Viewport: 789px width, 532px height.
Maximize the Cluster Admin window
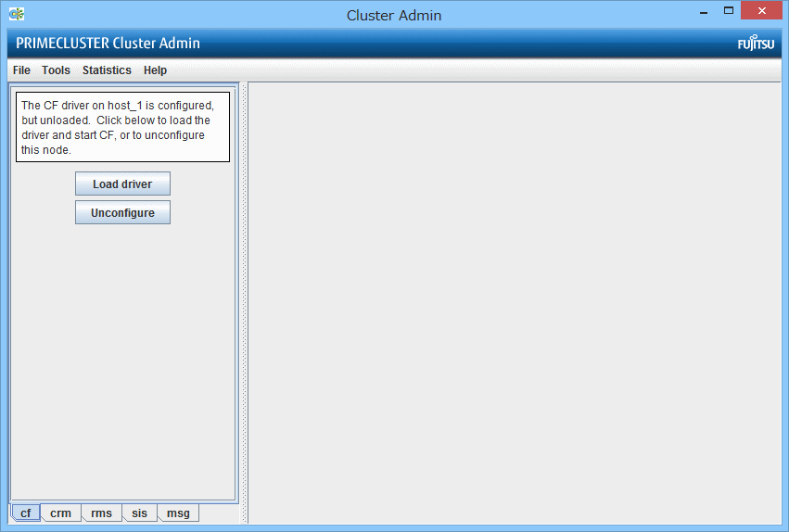coord(728,11)
